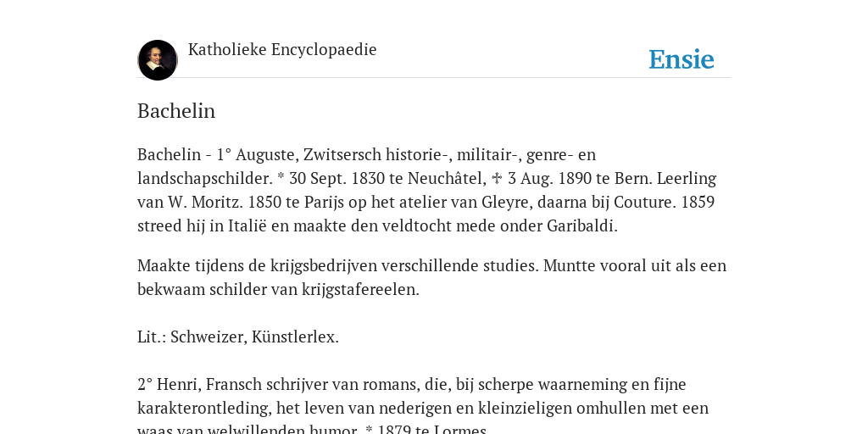Click the Katholieke Encyclopaedie source name
The image size is (868, 434).
(x=282, y=49)
